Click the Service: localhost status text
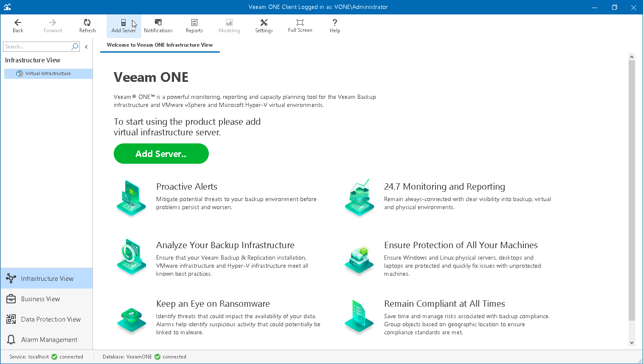This screenshot has width=643, height=364. point(29,357)
